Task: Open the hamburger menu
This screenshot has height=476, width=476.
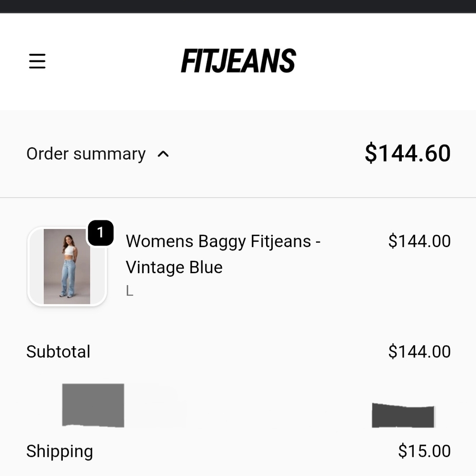Action: [37, 61]
